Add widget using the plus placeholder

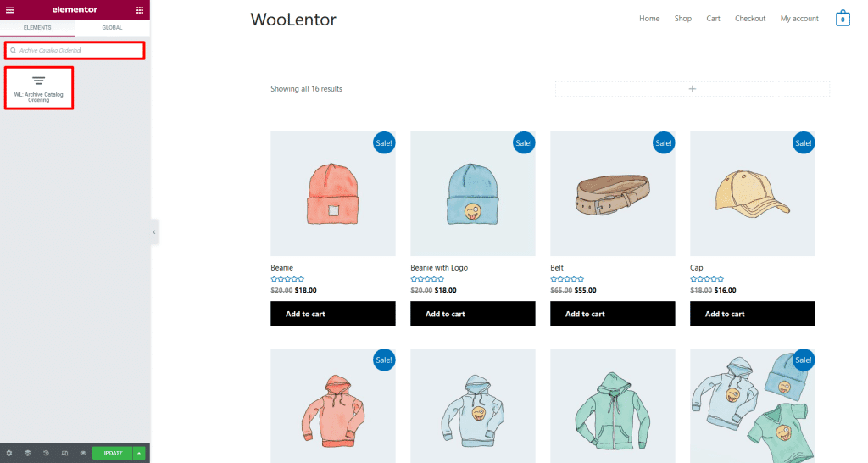(x=692, y=88)
